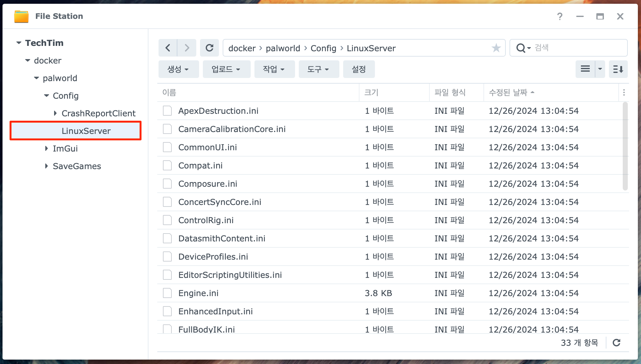Viewport: 641px width, 364px height.
Task: Open the 생성 (Create) menu
Action: 178,69
